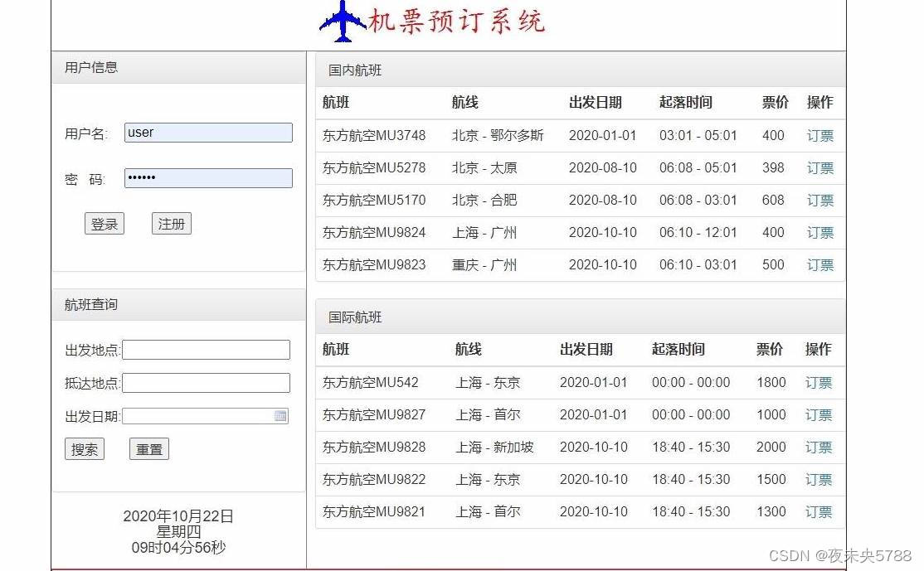Click 东方航空MU9821 flight cell

tap(373, 512)
